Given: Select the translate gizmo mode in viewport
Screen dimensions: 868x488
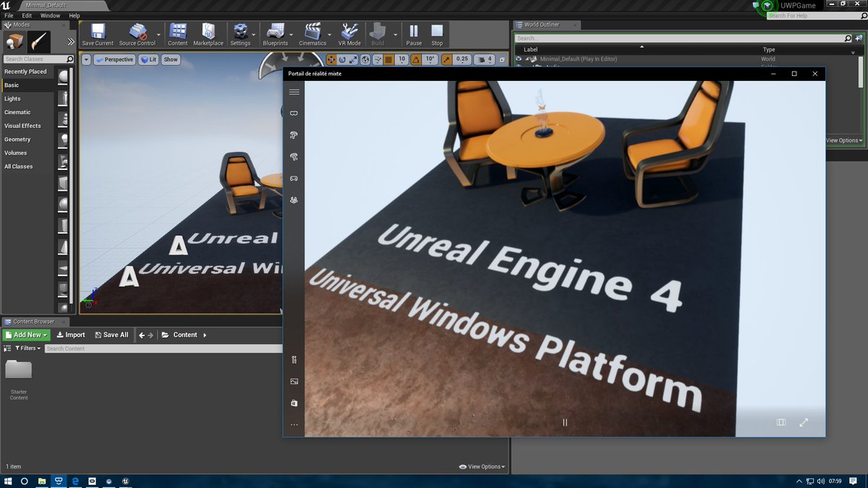Looking at the screenshot, I should [x=331, y=59].
